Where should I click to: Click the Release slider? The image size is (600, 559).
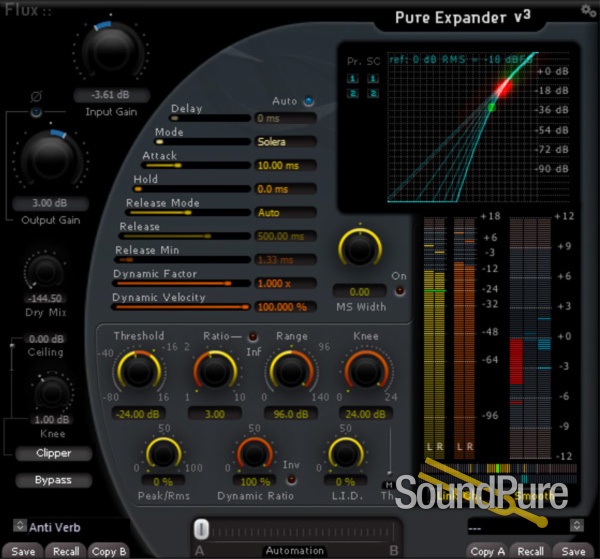tap(184, 236)
